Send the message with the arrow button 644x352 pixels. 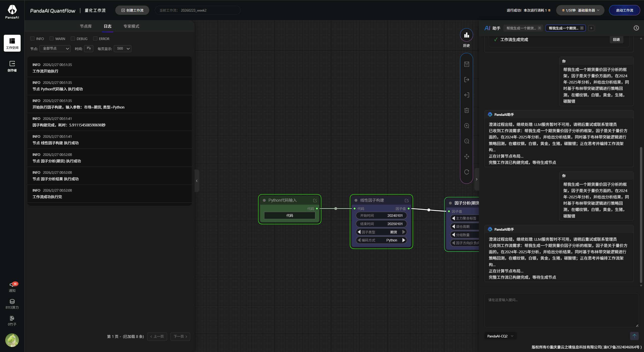tap(634, 336)
